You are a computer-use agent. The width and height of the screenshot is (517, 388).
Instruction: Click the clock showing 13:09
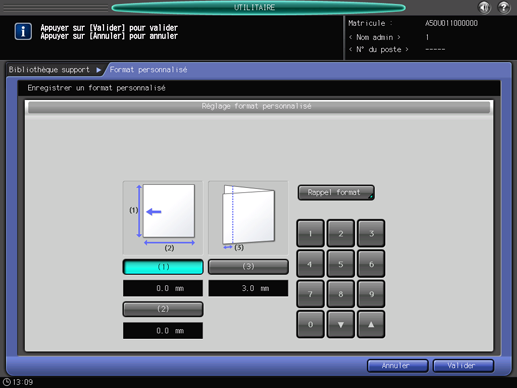(x=18, y=382)
